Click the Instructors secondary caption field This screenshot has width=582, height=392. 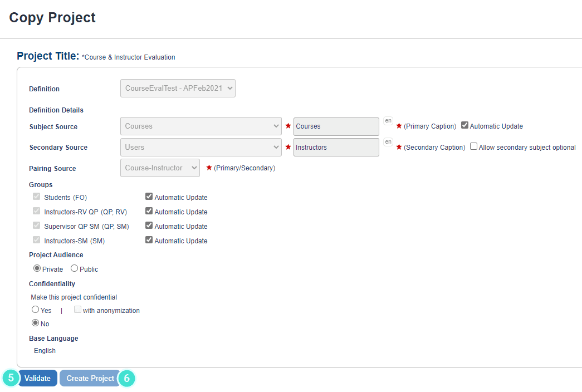click(336, 148)
